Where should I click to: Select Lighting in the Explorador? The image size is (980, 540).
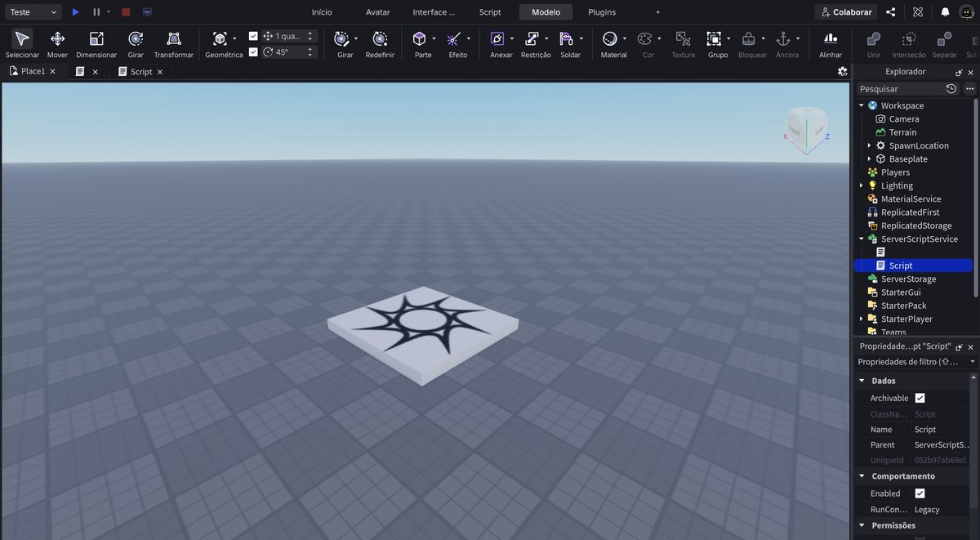point(897,185)
